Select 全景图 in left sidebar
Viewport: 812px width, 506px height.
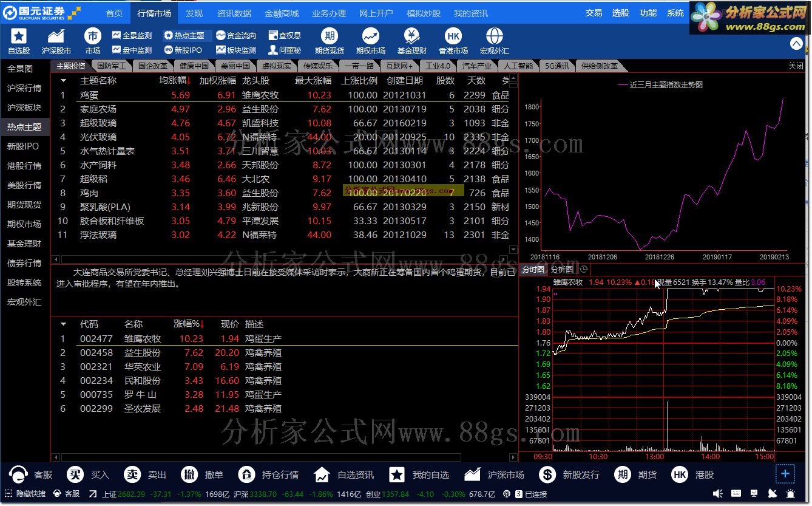click(20, 69)
